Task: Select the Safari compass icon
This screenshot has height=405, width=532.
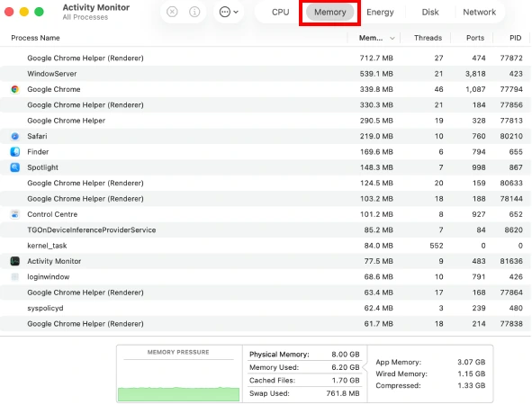Action: pos(15,136)
